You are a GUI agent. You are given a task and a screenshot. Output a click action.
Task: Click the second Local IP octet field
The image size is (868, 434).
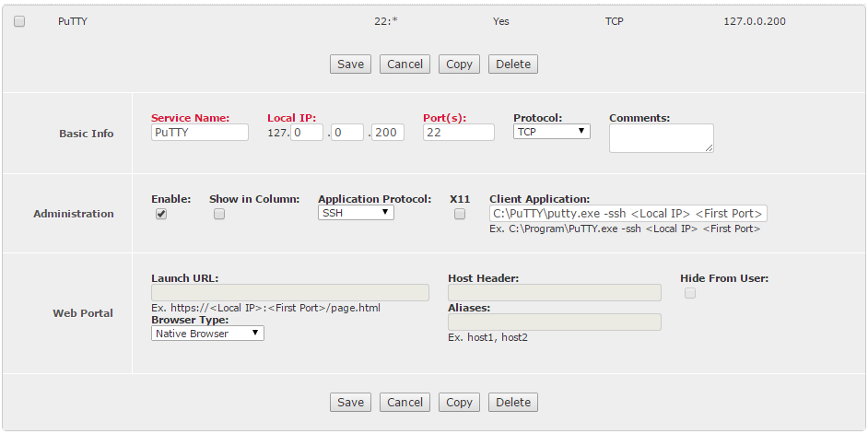coord(307,133)
